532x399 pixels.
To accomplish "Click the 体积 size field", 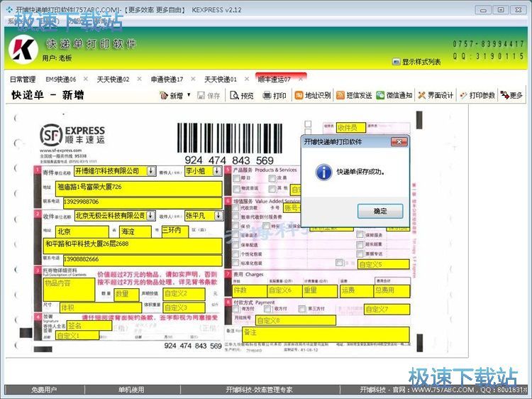I will 101,307.
